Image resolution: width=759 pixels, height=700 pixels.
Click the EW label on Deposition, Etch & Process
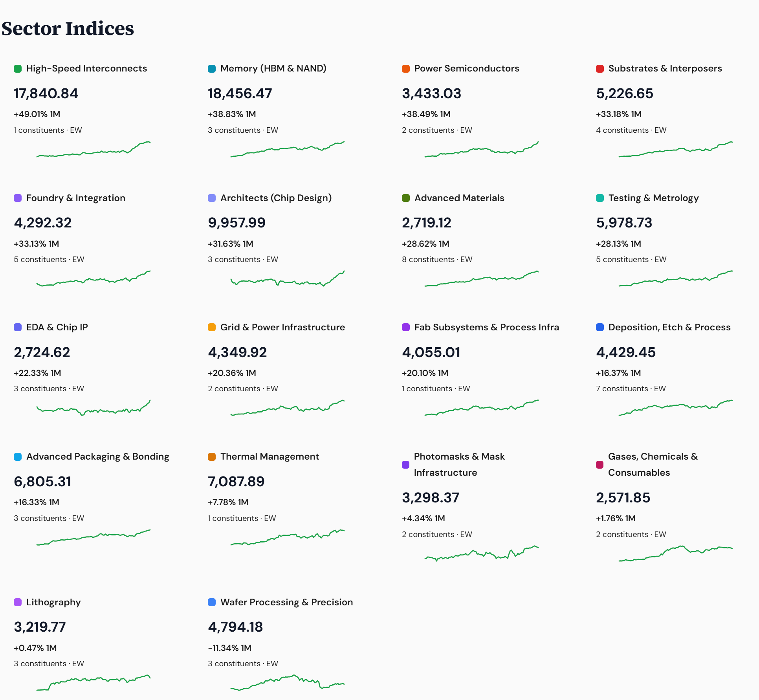[661, 388]
